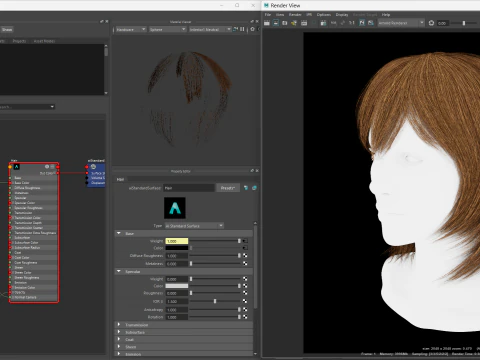Viewport: 480px width, 360px height.
Task: Click the show-in-attribute-editor icon after Presets
Action: point(254,188)
